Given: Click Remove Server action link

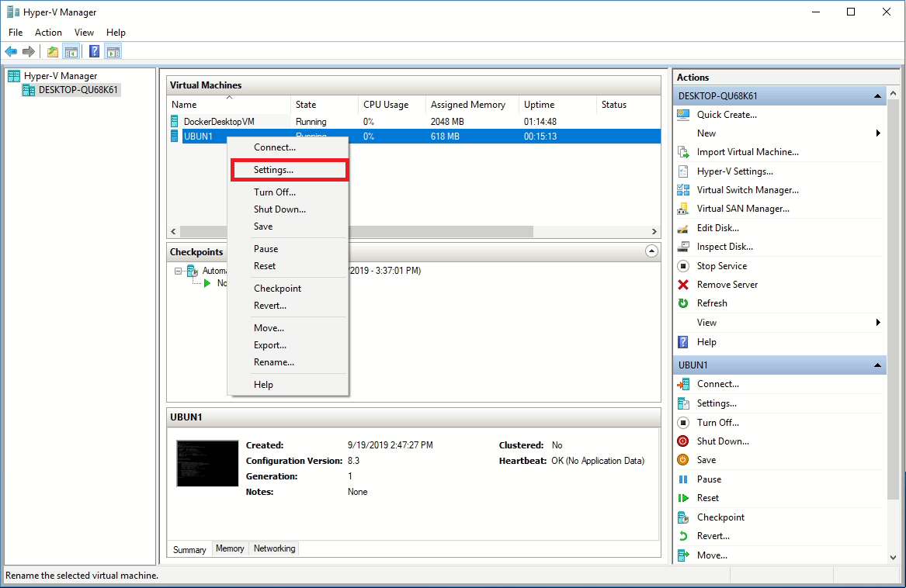Looking at the screenshot, I should click(727, 284).
